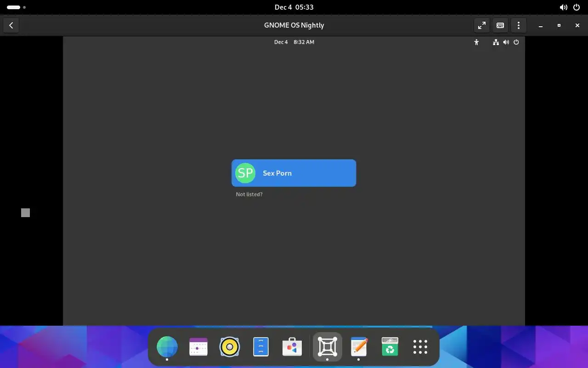Click the 'Not listed?' link
The width and height of the screenshot is (588, 368).
249,194
